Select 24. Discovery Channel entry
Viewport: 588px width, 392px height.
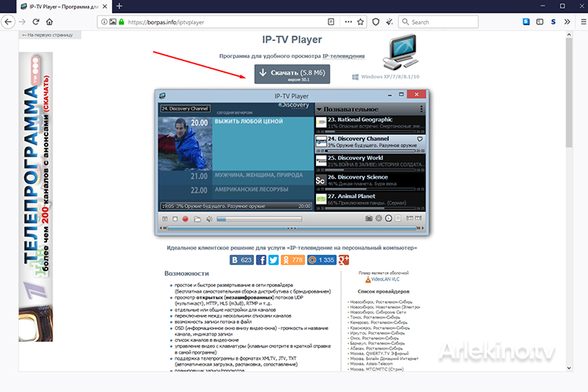(x=370, y=144)
